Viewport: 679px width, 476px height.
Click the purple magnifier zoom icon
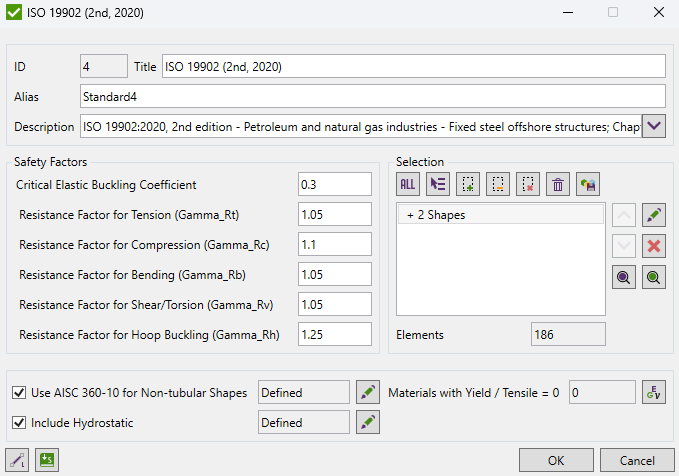point(623,278)
